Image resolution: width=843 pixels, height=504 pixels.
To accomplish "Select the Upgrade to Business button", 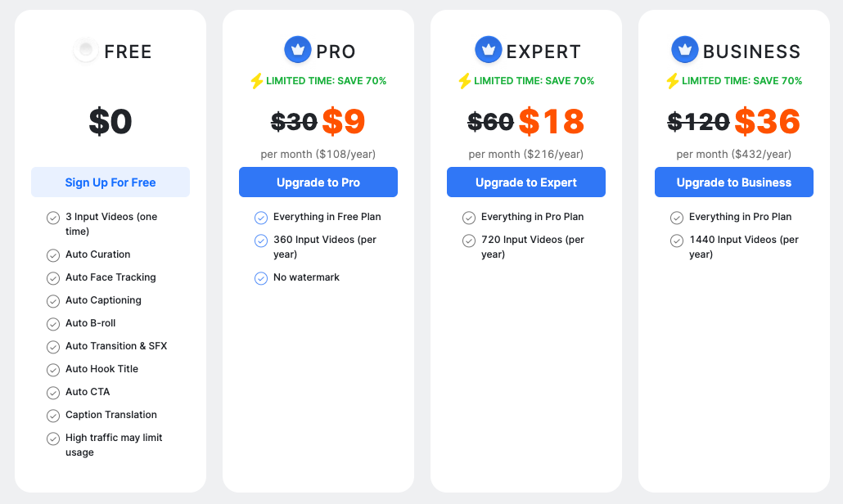I will coord(734,182).
